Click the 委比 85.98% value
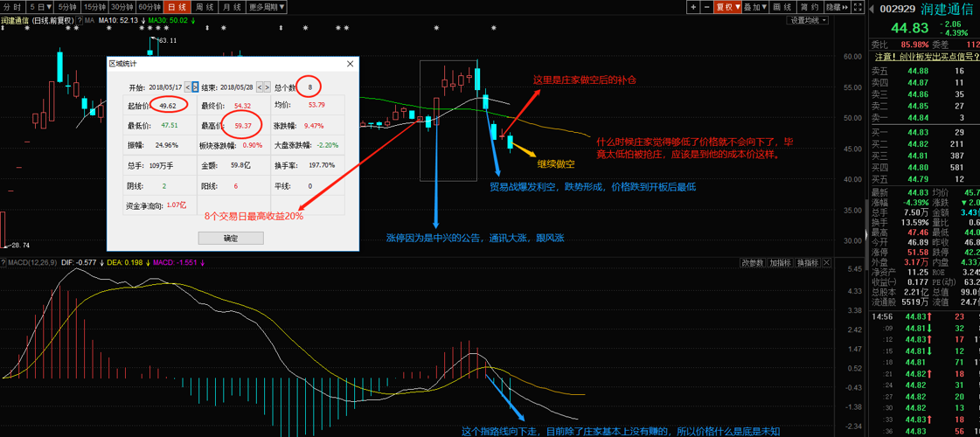Image resolution: width=980 pixels, height=437 pixels. point(914,45)
